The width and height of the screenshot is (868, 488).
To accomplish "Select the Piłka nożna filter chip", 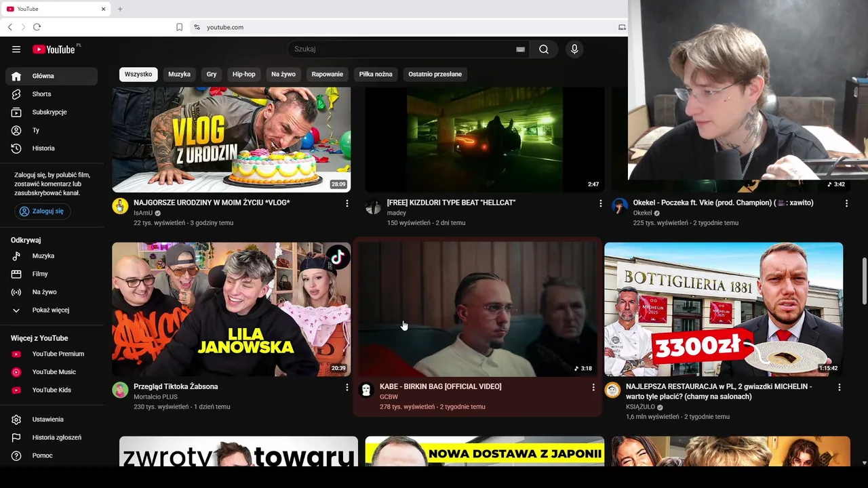I will [376, 75].
